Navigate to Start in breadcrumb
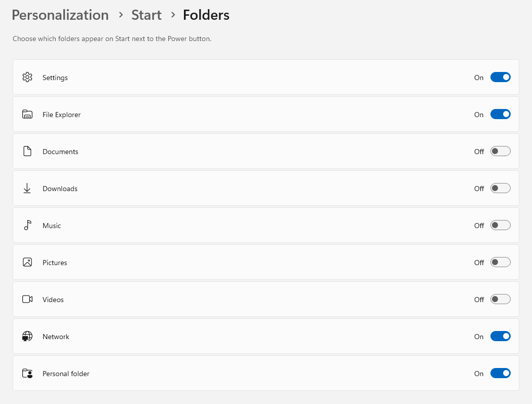This screenshot has height=404, width=532. coord(146,15)
